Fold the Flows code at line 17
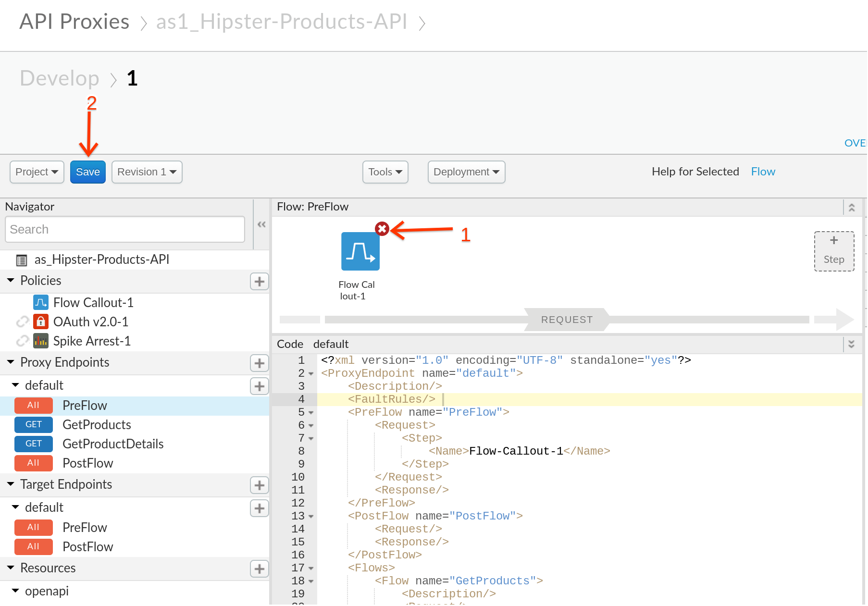868x606 pixels. click(311, 569)
